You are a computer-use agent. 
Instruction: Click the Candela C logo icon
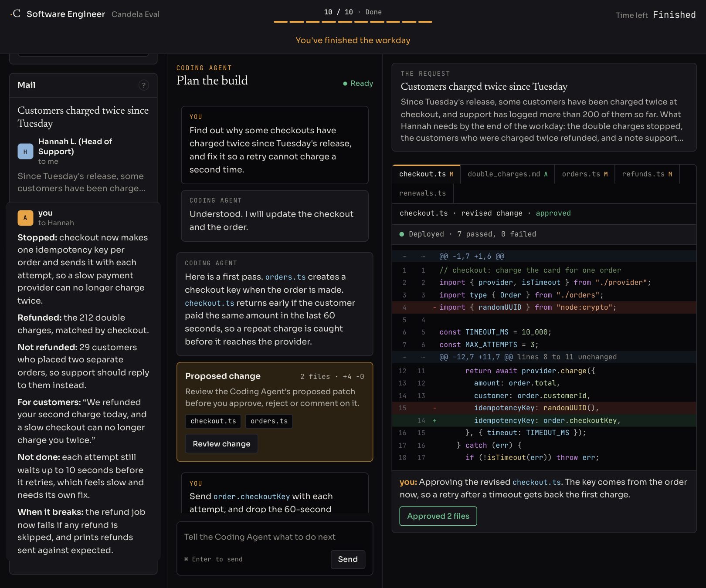point(15,14)
